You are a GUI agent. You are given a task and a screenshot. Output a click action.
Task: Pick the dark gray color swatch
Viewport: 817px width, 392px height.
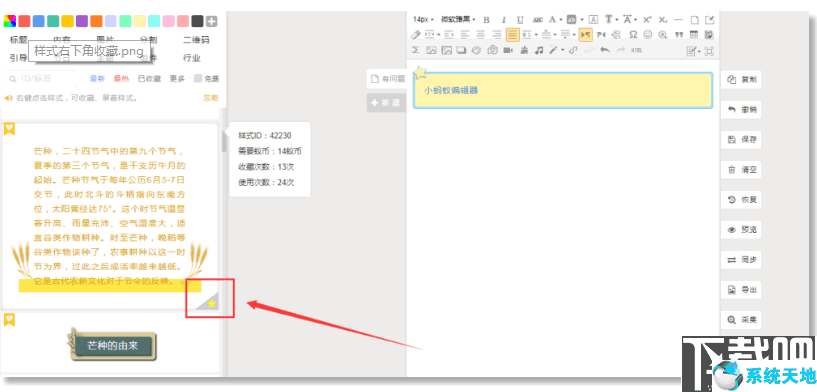coord(197,21)
